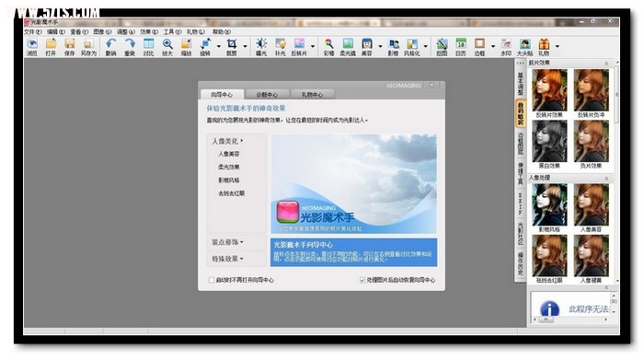Viewport: 644px width, 361px height.
Task: Click the 影楼 studio style icon
Action: [x=394, y=43]
